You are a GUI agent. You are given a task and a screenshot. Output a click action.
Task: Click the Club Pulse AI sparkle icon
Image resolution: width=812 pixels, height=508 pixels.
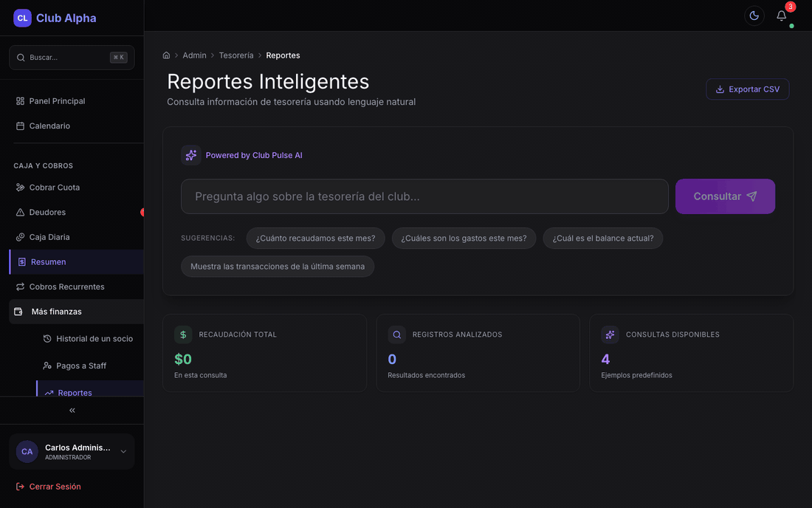tap(191, 155)
